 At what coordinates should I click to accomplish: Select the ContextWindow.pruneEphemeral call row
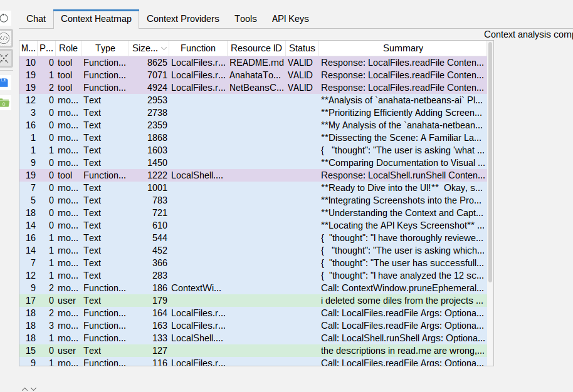(x=251, y=288)
